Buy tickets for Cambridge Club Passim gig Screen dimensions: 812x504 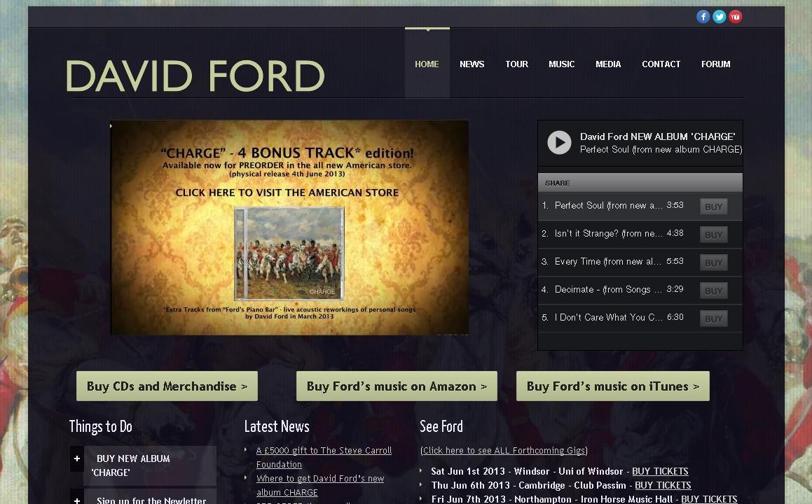[663, 485]
